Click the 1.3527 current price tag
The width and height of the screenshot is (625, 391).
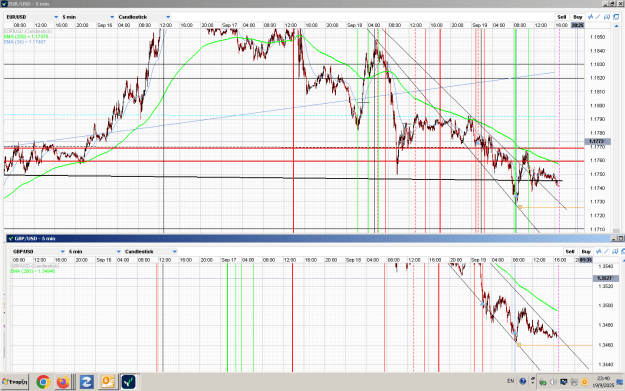(605, 278)
